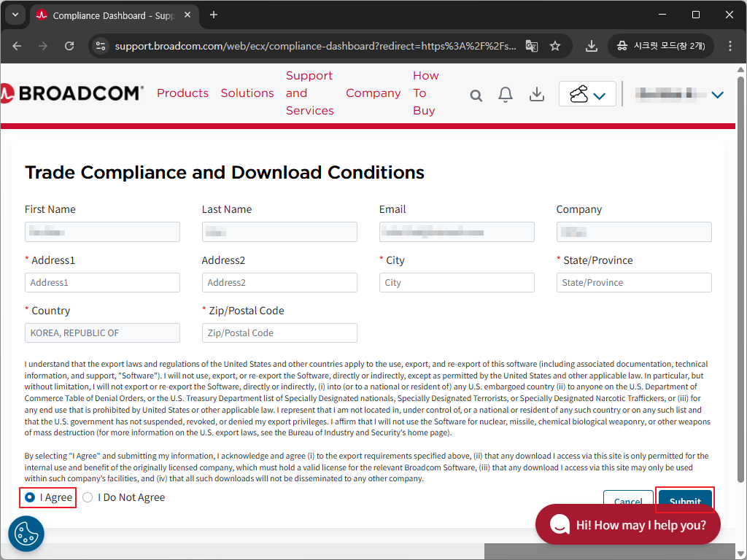This screenshot has width=747, height=560.
Task: Click the Submit button
Action: coord(685,498)
